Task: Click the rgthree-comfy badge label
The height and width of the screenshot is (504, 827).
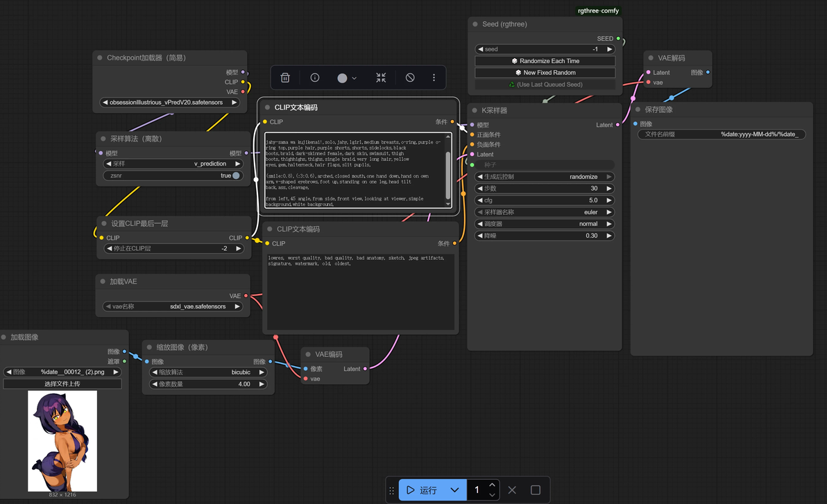Action: [598, 10]
